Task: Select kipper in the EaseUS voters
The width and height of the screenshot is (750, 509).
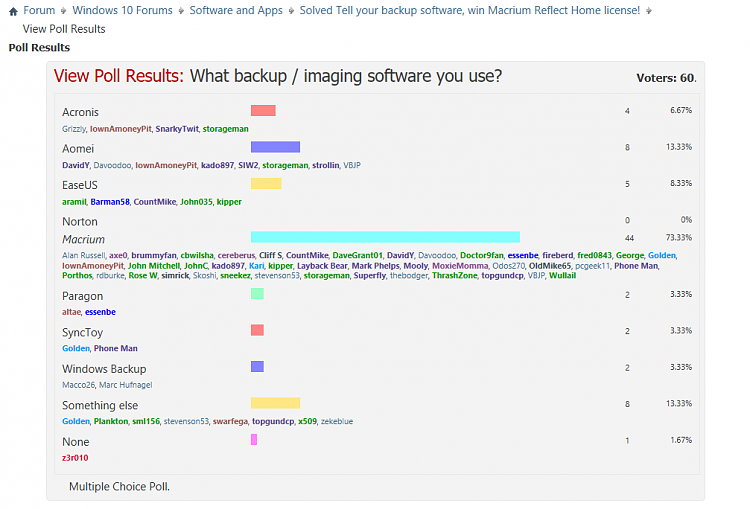Action: (229, 202)
